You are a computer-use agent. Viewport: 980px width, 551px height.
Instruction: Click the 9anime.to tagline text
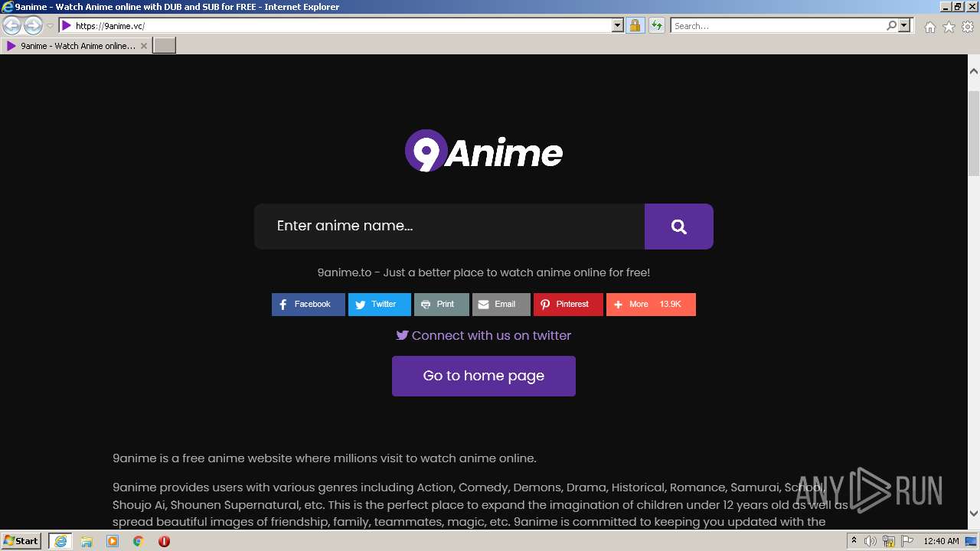tap(484, 272)
